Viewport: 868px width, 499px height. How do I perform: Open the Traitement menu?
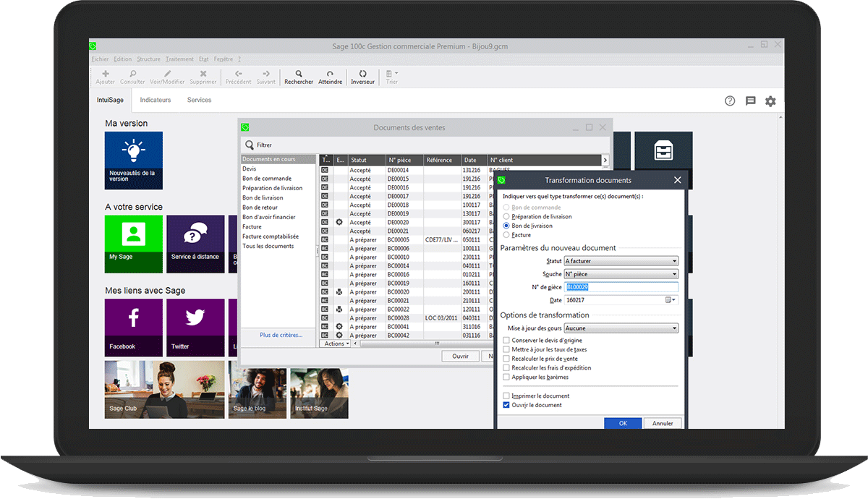click(179, 59)
